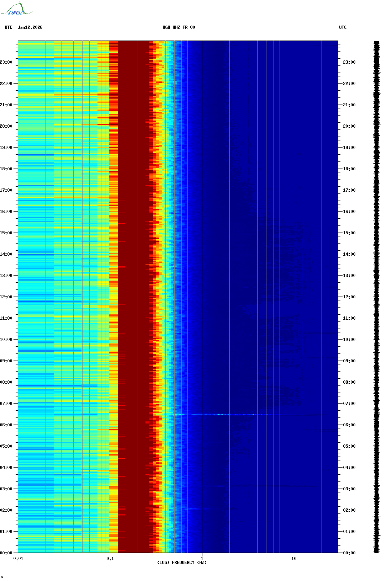
Task: Click the 02:00 label on left axis
Action: point(6,510)
